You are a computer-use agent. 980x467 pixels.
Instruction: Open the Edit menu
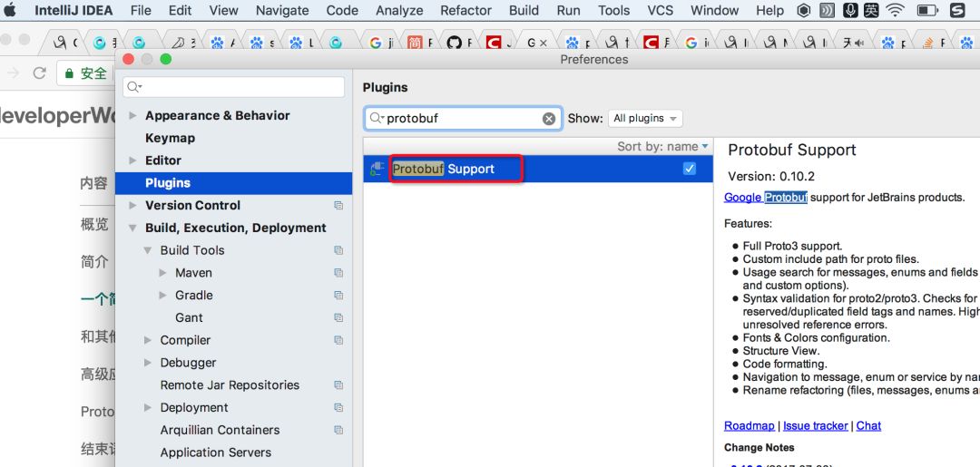(x=180, y=11)
